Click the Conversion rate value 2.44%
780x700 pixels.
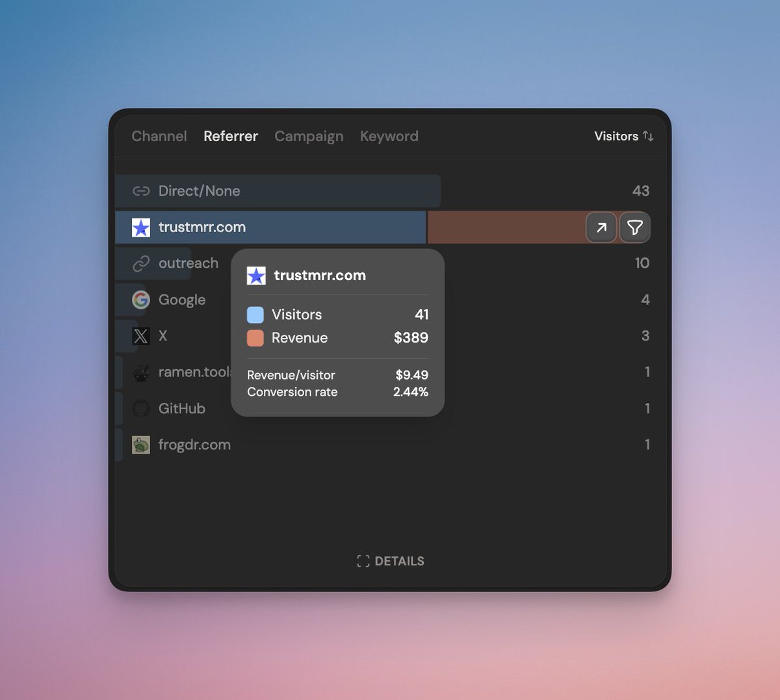coord(411,392)
